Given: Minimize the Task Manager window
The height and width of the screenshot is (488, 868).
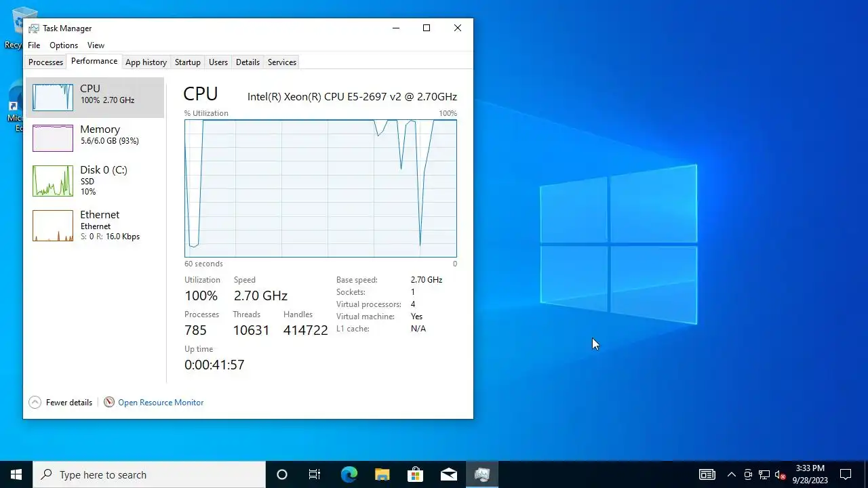Looking at the screenshot, I should pyautogui.click(x=395, y=28).
